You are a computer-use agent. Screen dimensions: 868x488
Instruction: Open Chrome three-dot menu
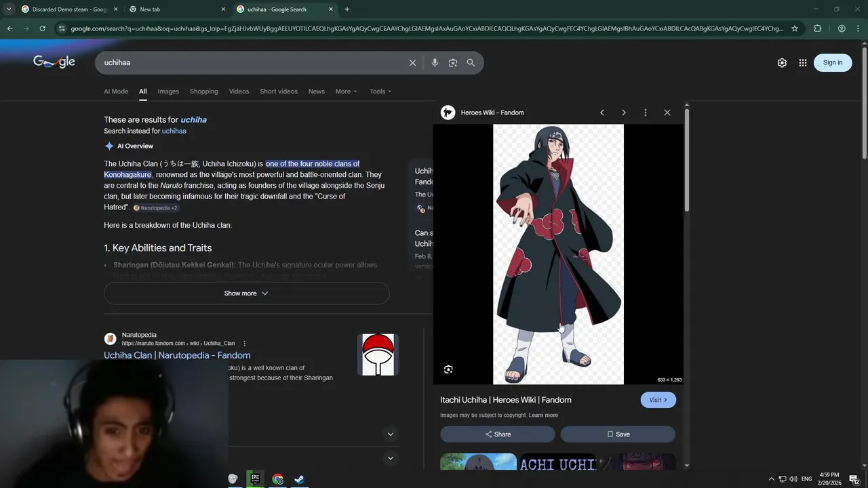click(x=859, y=28)
